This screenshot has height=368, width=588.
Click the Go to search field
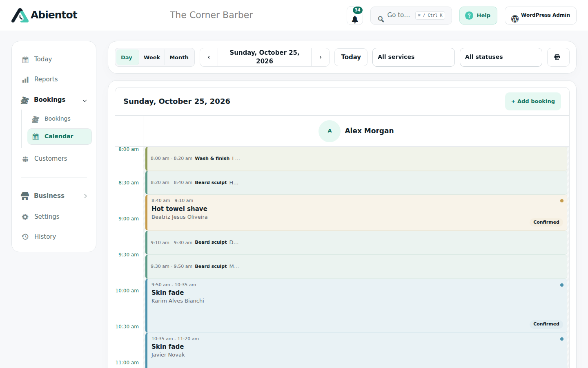411,16
